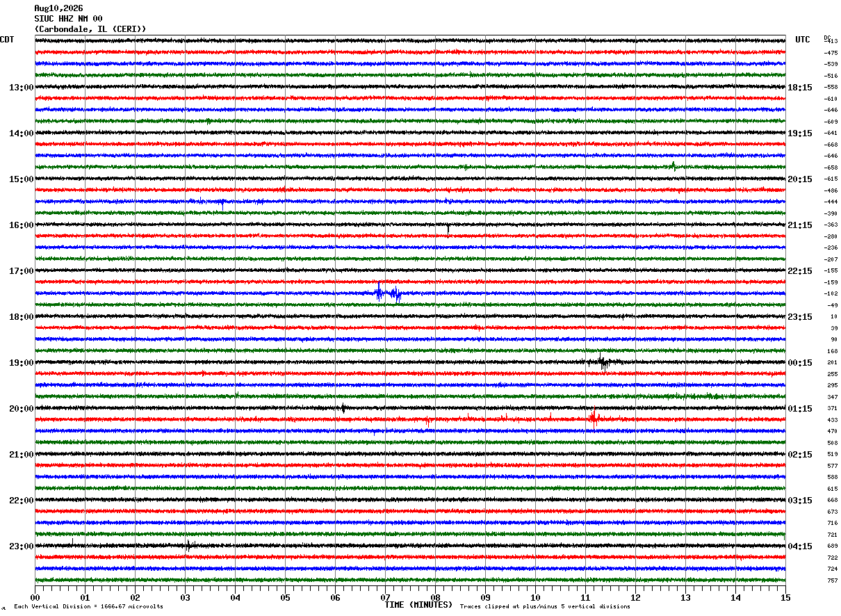
Task: Select the black seismic event near minute 11
Action: [x=603, y=362]
